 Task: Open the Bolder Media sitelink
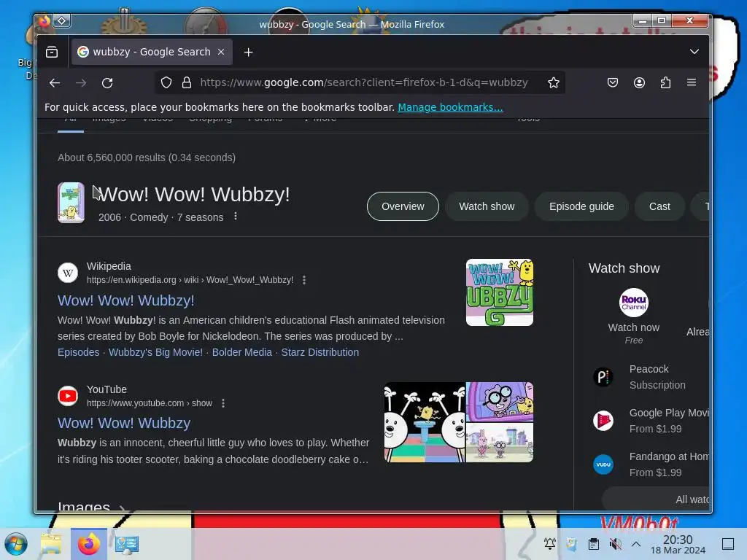click(242, 352)
